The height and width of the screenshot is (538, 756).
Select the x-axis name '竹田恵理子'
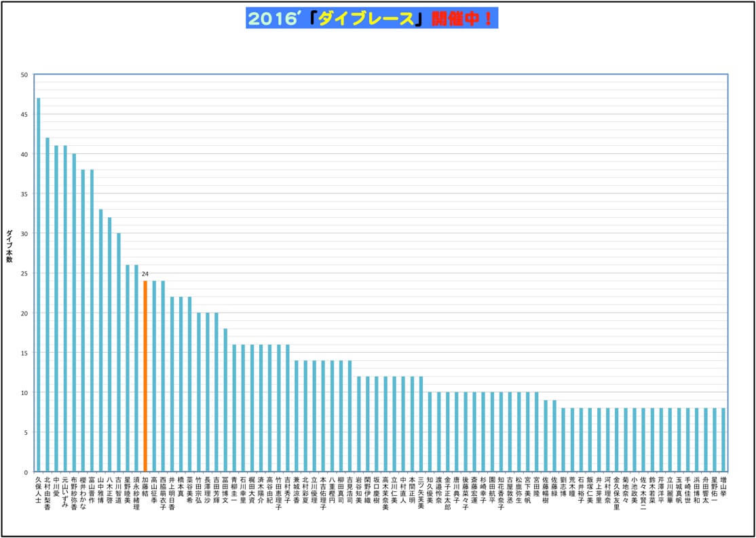(279, 493)
